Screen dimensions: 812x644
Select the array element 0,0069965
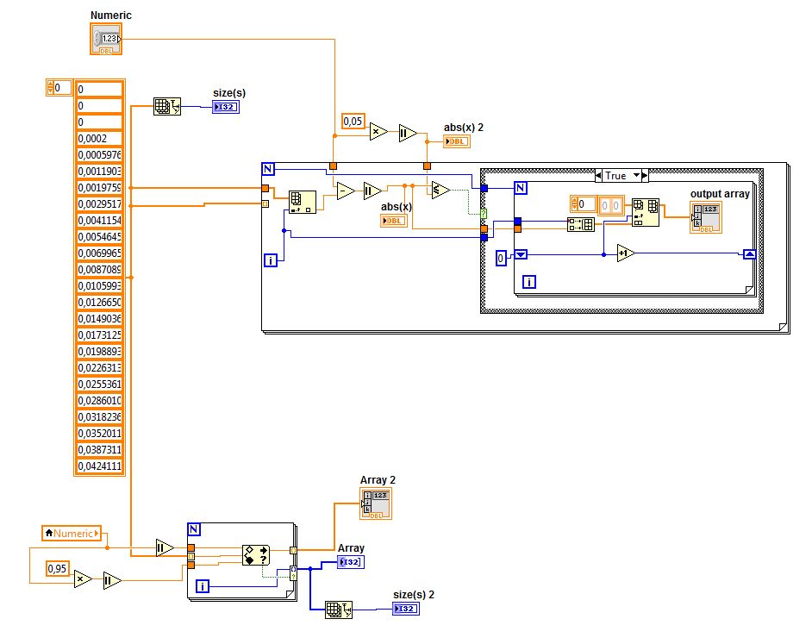99,253
